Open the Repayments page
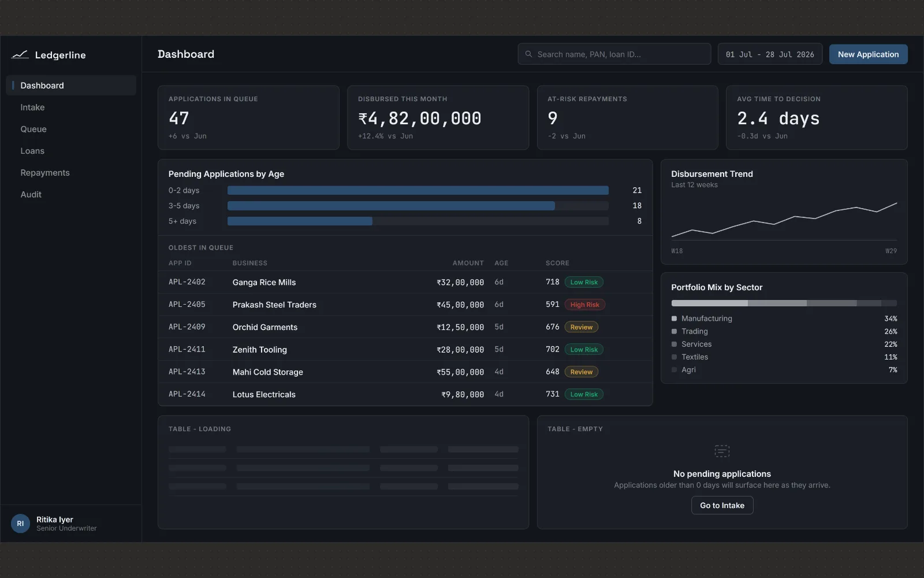The width and height of the screenshot is (924, 578). (71, 173)
